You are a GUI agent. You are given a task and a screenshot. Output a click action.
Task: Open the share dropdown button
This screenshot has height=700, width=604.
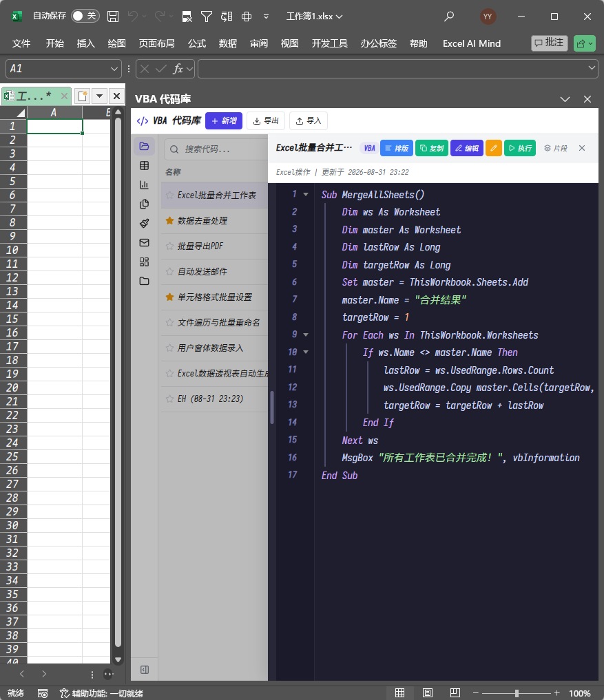click(x=584, y=43)
